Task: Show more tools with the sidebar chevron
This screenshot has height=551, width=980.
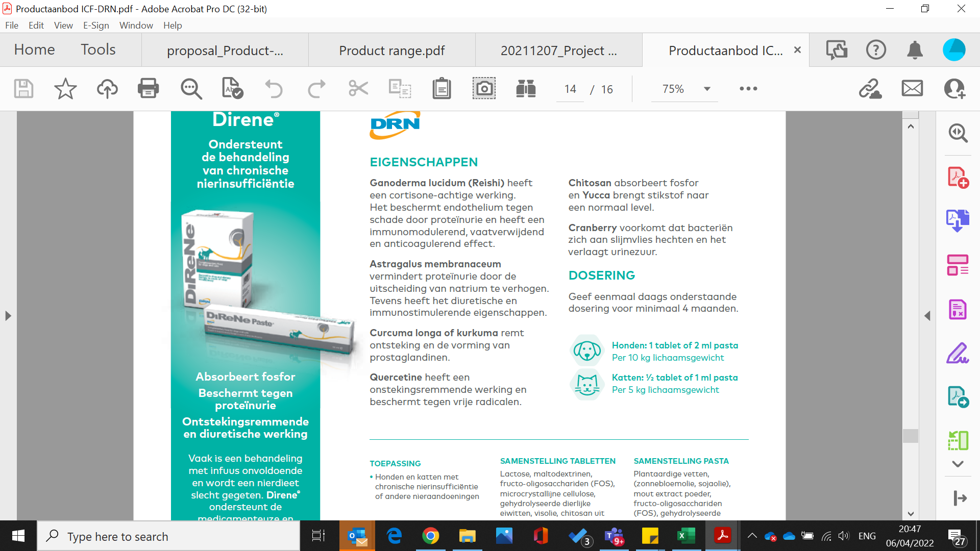Action: pos(958,464)
